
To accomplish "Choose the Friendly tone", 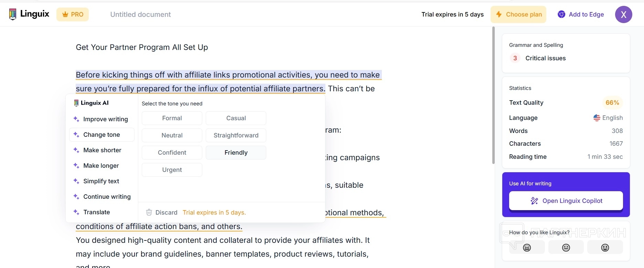I will pos(236,153).
